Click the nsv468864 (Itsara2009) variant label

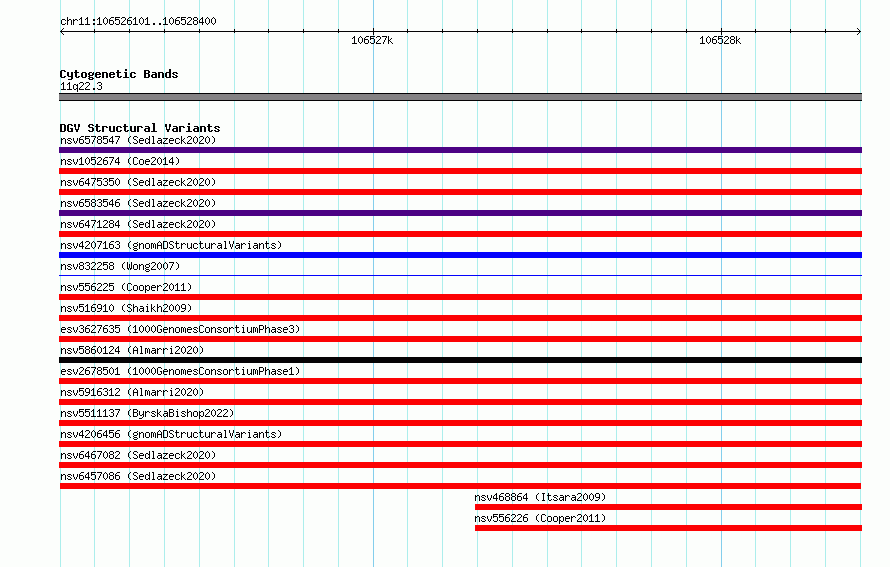[540, 497]
